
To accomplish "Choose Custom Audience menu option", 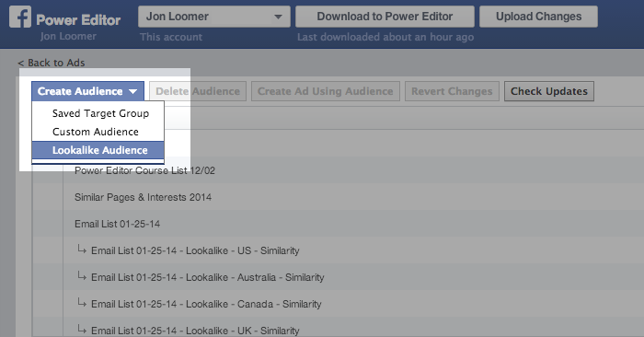I will pos(98,132).
